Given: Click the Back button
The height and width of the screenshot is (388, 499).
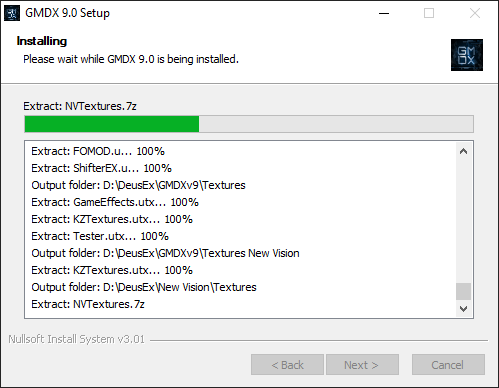Looking at the screenshot, I should tap(287, 365).
